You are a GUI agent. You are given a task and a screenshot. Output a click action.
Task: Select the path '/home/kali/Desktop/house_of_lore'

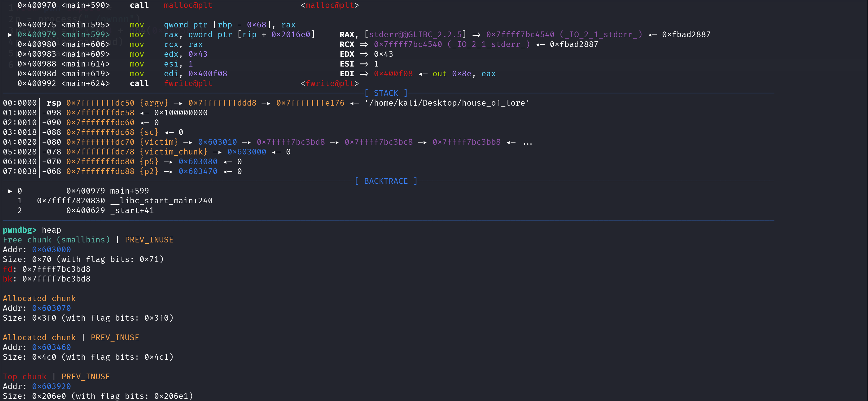(x=447, y=103)
